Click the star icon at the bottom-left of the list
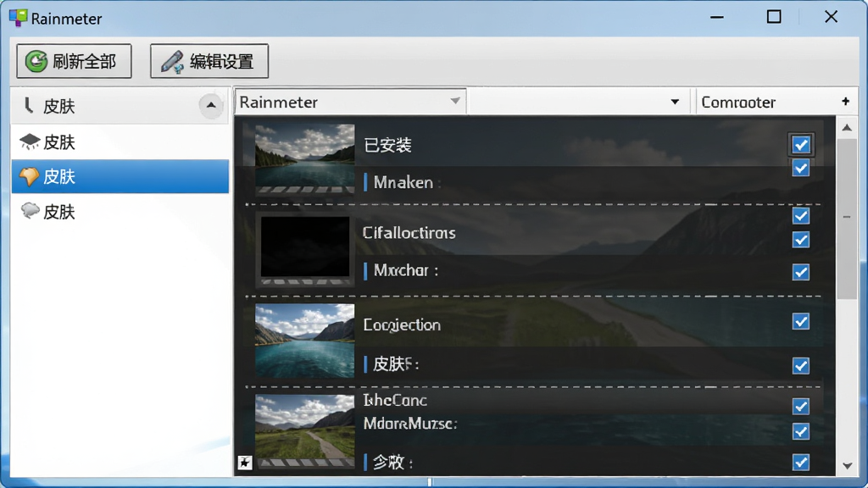868x488 pixels. 245,462
